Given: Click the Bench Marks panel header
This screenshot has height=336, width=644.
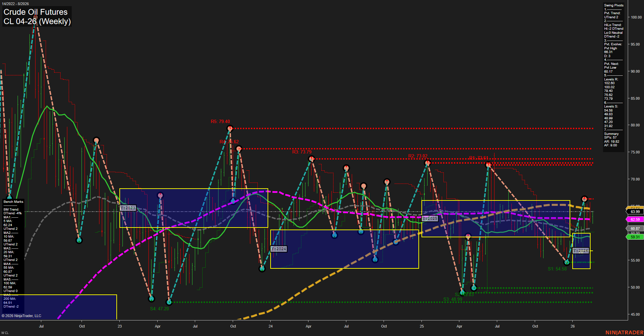Looking at the screenshot, I should coord(13,201).
